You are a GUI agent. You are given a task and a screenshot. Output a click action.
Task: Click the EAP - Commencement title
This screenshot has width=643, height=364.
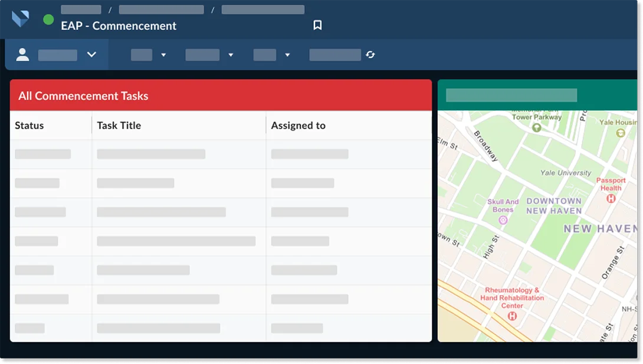point(119,26)
